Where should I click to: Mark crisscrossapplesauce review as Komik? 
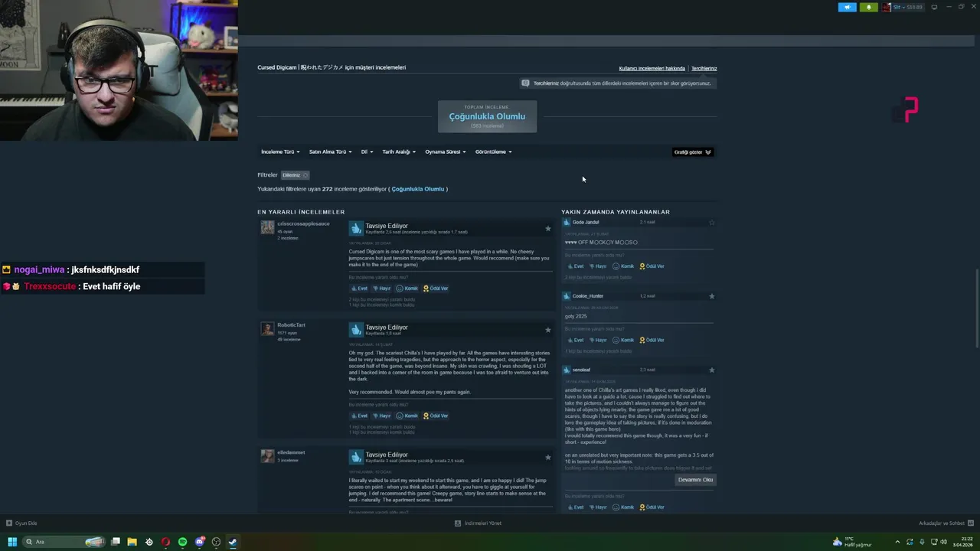point(407,289)
